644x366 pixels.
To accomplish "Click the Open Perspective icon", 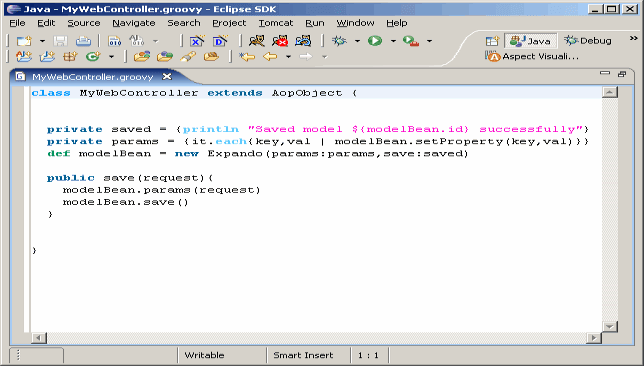I will coord(492,41).
